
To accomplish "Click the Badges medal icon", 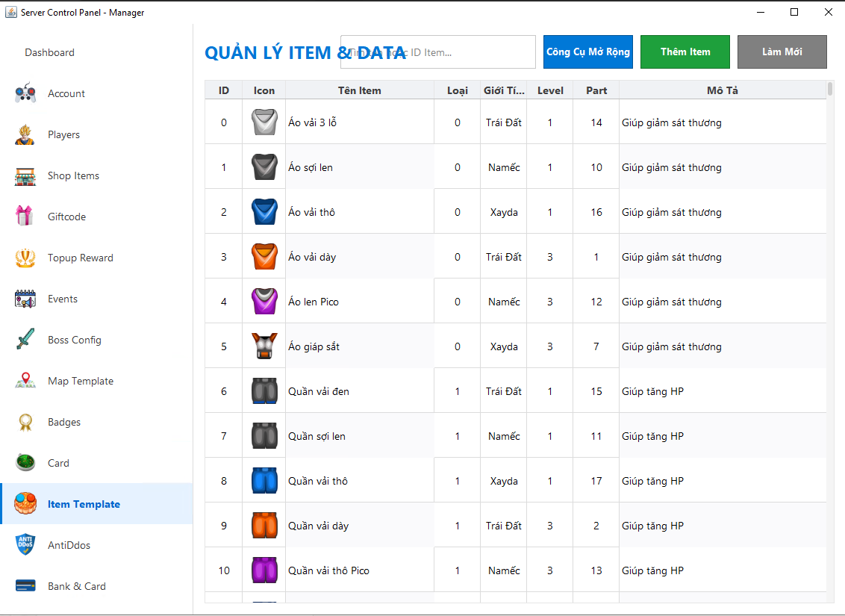I will tap(25, 422).
